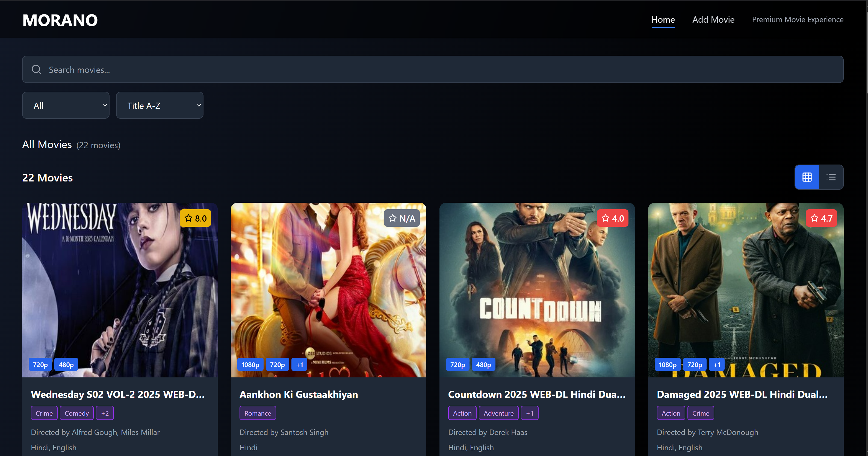Screen dimensions: 868x456
Task: Toggle the Crime genre tag on Damaged
Action: pyautogui.click(x=700, y=413)
